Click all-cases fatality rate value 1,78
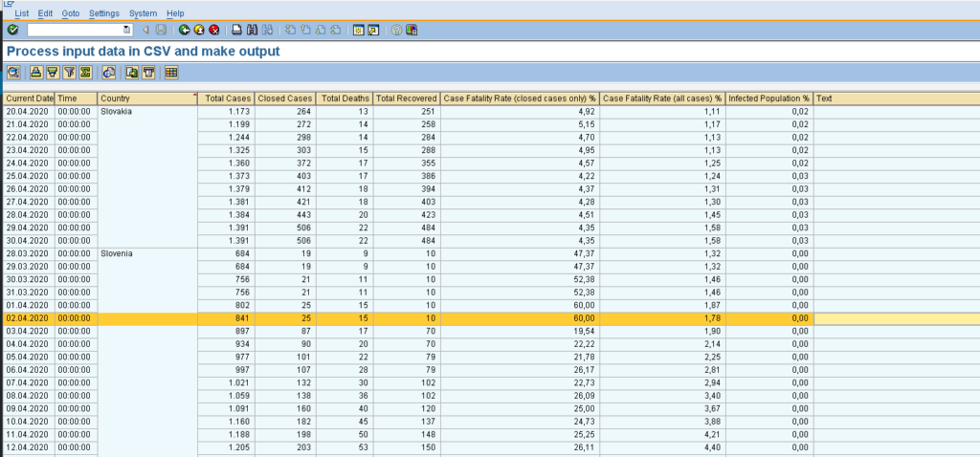 pyautogui.click(x=662, y=318)
